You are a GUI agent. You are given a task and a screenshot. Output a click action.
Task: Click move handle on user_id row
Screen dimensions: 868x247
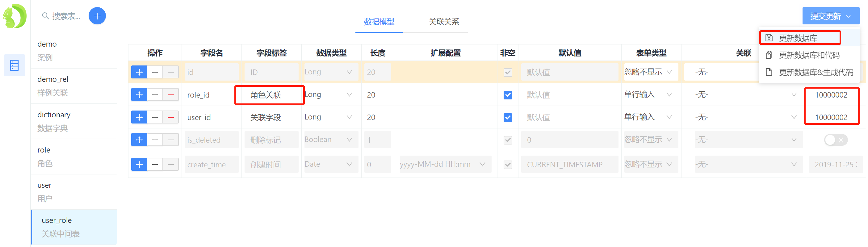point(139,117)
